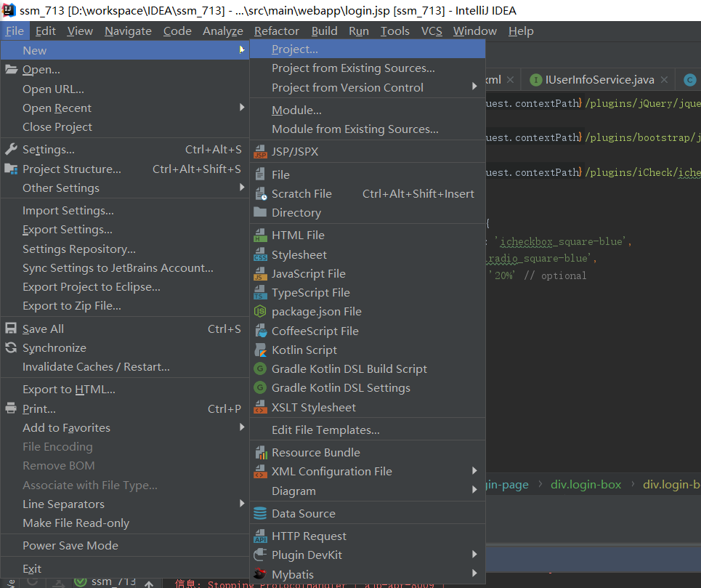Image resolution: width=701 pixels, height=588 pixels.
Task: Click the Open folder icon
Action: point(11,69)
